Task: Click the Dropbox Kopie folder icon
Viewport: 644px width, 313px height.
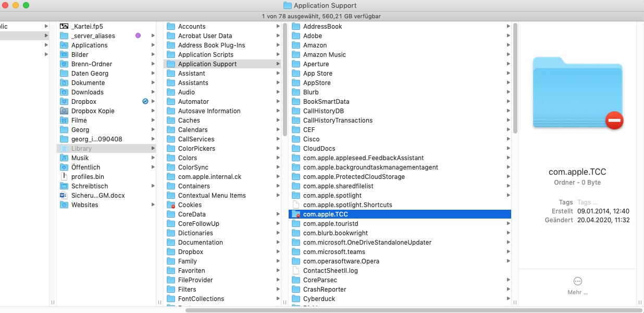Action: click(x=64, y=111)
